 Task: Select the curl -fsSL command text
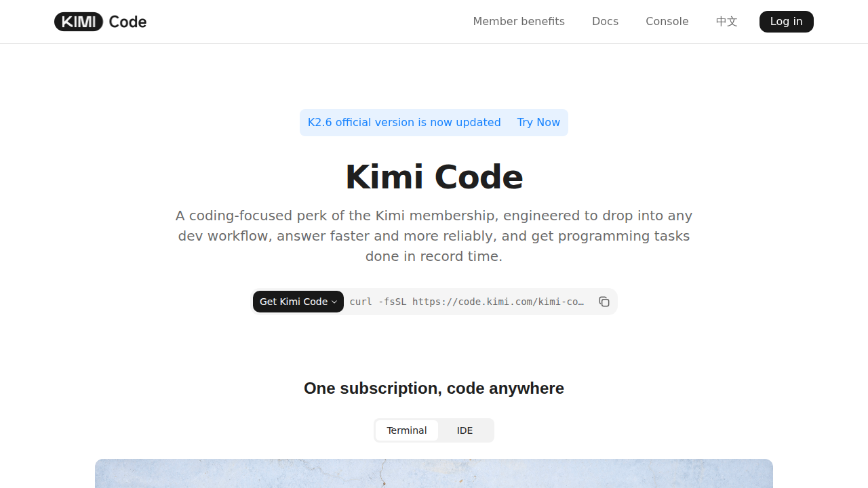(467, 302)
